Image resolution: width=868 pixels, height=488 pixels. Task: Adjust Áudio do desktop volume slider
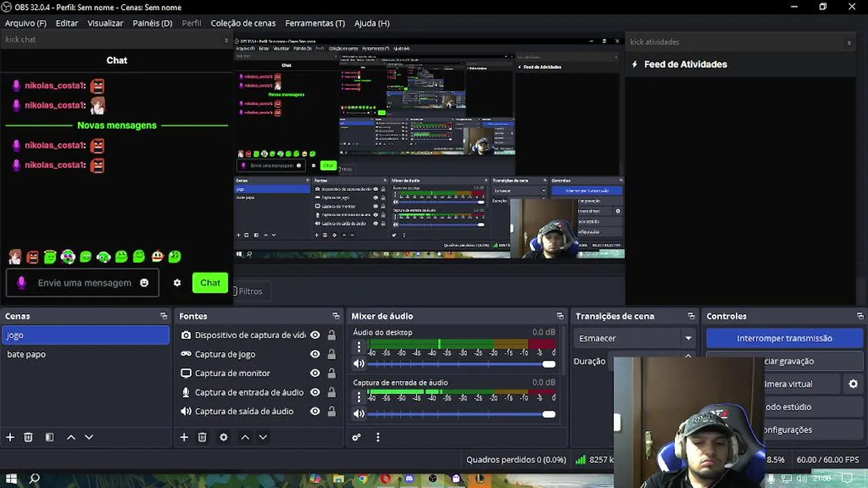pyautogui.click(x=461, y=364)
